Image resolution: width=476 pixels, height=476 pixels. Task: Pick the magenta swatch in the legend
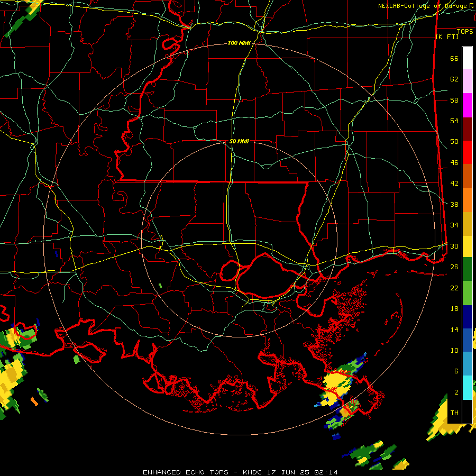click(467, 105)
